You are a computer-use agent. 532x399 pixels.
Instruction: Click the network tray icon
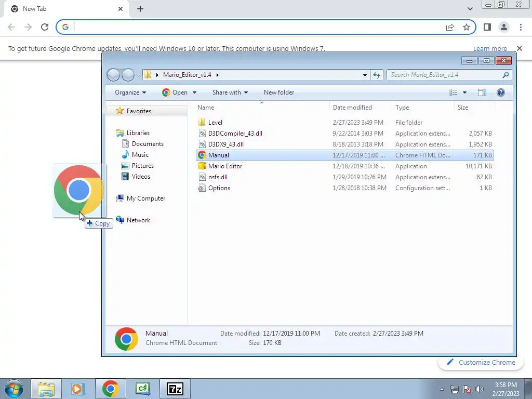(x=454, y=389)
